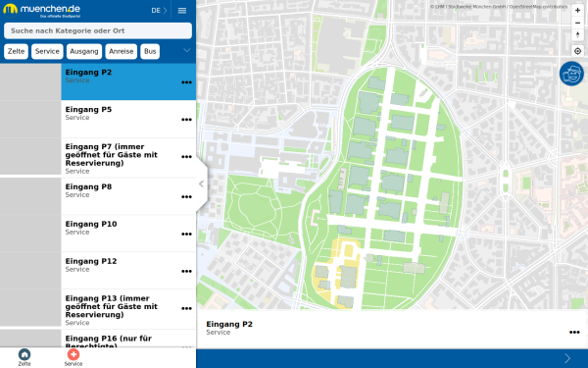588x368 pixels.
Task: Open options for Eingang P2 map card
Action: pyautogui.click(x=574, y=333)
